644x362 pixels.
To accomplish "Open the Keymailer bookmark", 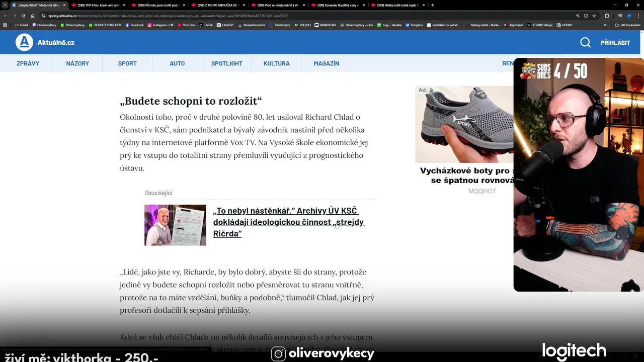I will coord(514,25).
